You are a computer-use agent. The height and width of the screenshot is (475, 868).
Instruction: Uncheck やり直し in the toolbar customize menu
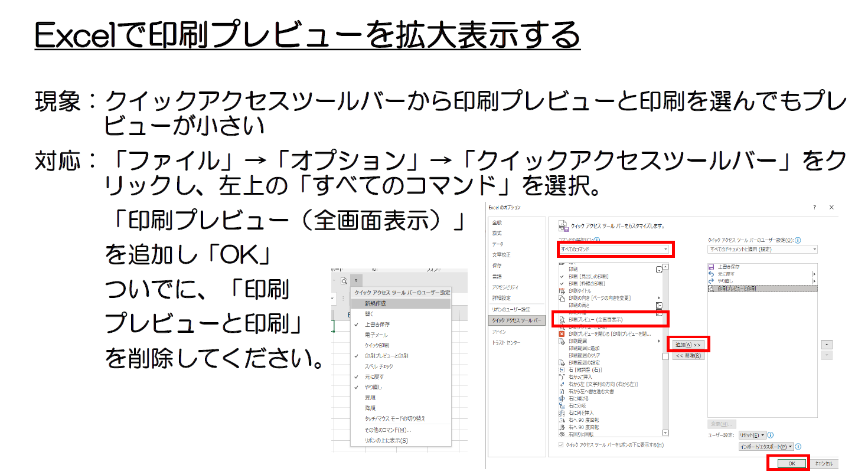point(357,387)
